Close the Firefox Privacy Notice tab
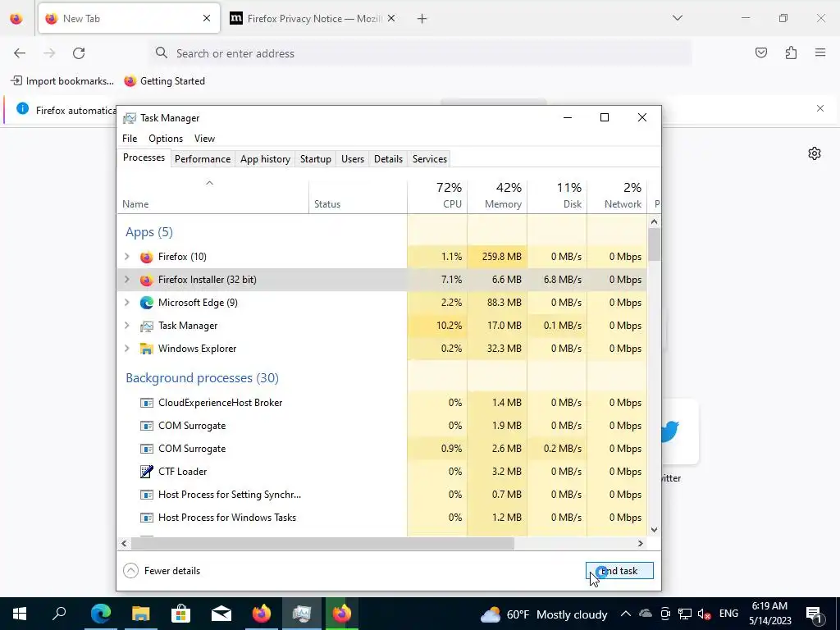This screenshot has height=630, width=840. 391,18
